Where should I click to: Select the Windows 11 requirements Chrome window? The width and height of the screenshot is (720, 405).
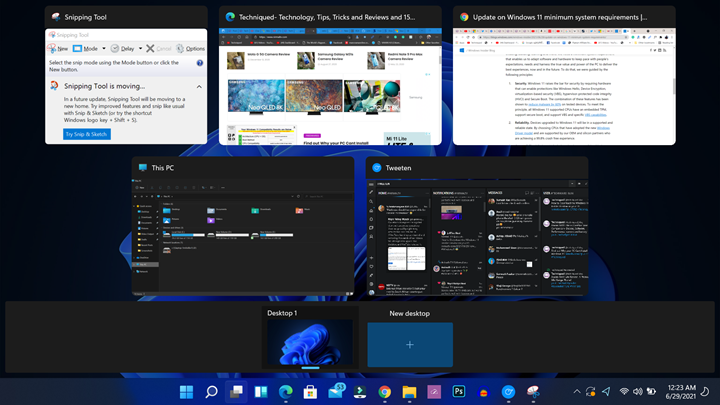tap(564, 86)
